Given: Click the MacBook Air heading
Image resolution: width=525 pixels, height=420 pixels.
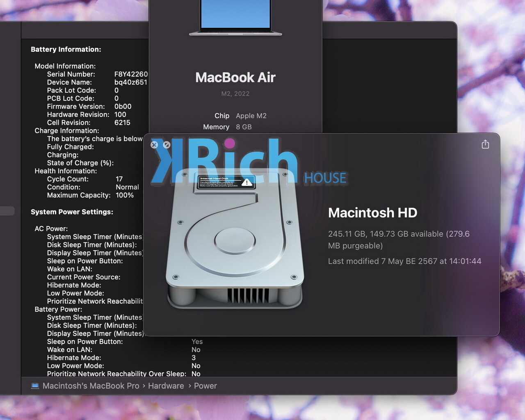Looking at the screenshot, I should (235, 78).
